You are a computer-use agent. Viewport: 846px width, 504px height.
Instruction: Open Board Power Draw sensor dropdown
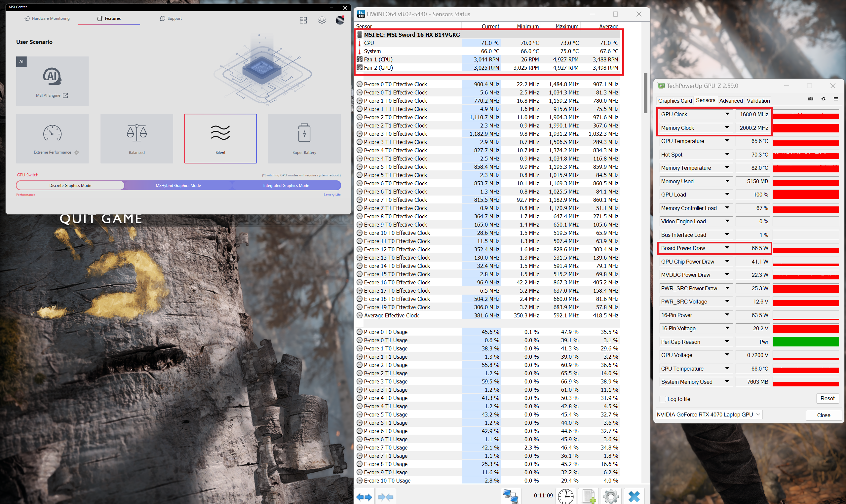click(x=727, y=248)
